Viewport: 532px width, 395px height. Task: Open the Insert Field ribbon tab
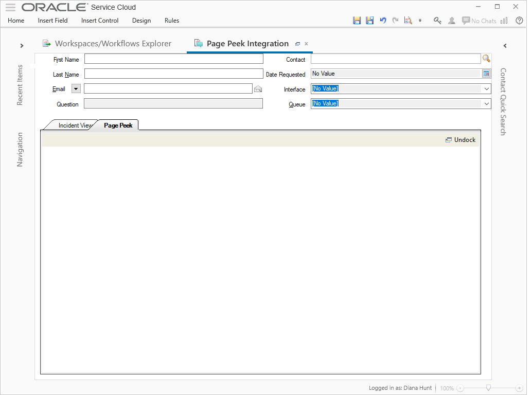coord(52,21)
